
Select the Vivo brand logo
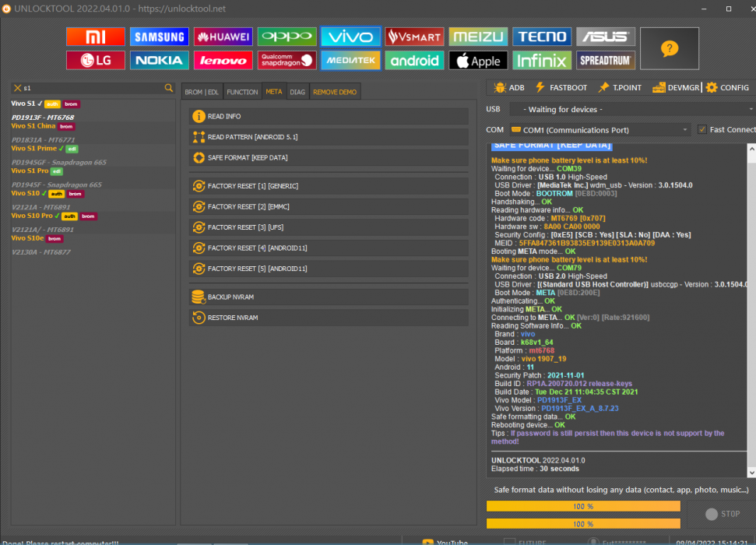[x=350, y=37]
